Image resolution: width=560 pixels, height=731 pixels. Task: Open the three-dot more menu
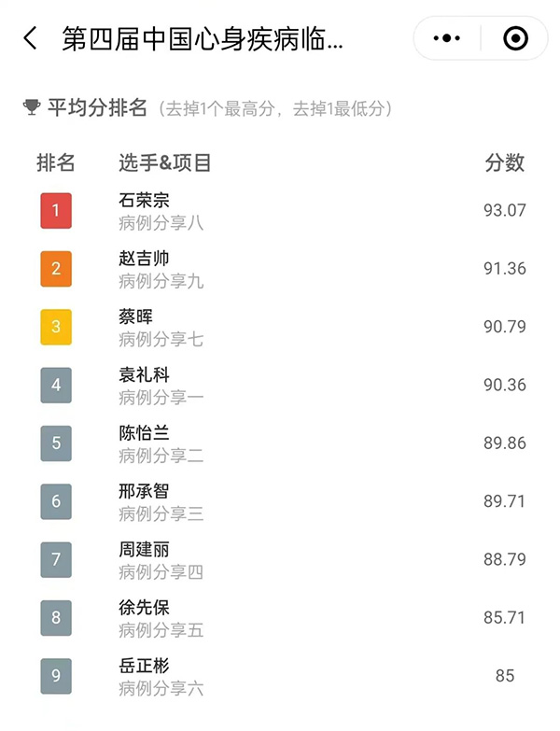446,38
